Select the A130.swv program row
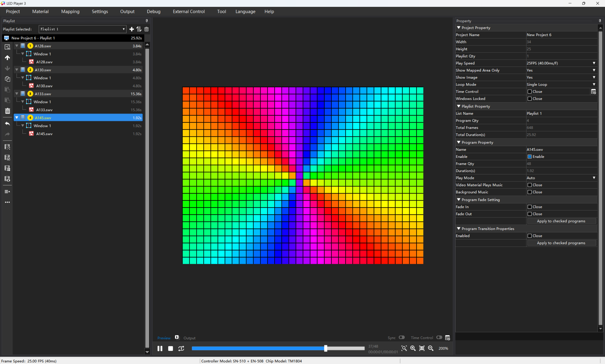Image resolution: width=605 pixels, height=364 pixels. point(78,70)
